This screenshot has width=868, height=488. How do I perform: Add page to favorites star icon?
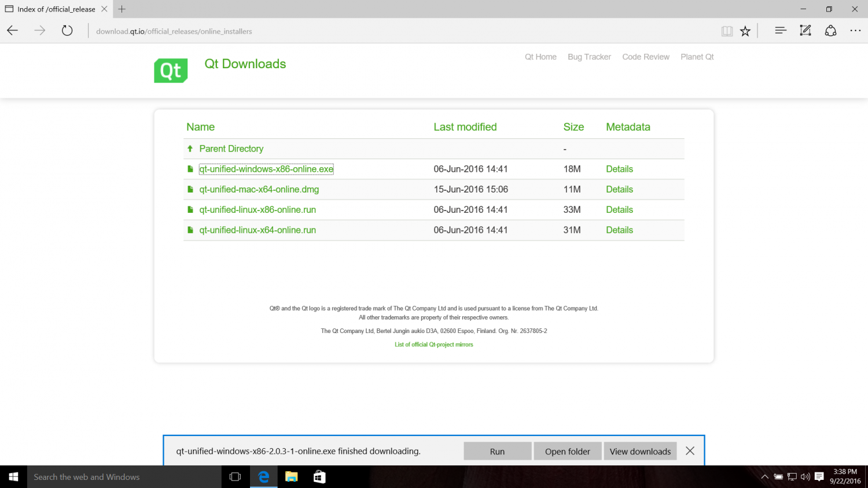point(745,31)
